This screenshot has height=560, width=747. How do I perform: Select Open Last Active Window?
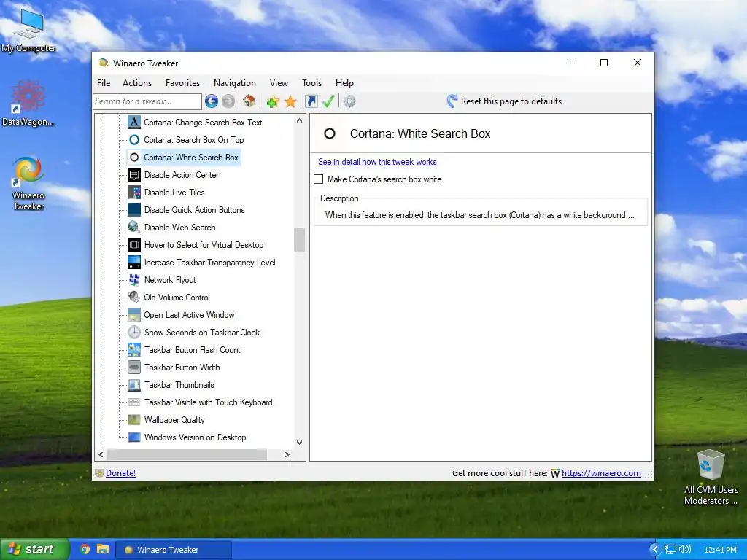click(x=189, y=315)
